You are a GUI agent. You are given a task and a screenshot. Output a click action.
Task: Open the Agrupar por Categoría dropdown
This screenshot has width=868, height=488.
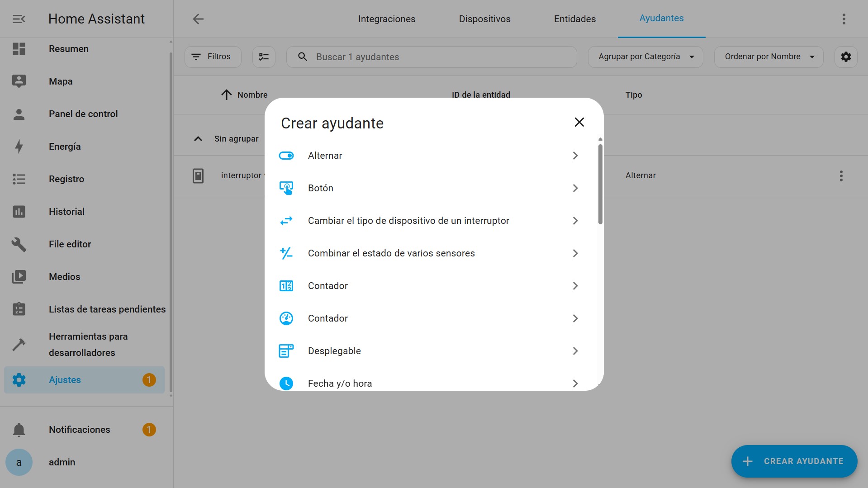pos(645,57)
